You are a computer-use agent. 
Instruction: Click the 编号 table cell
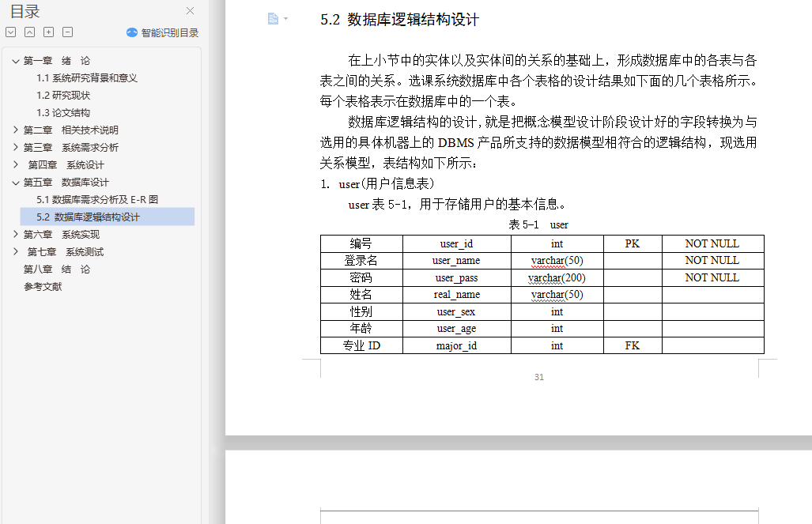click(x=361, y=243)
